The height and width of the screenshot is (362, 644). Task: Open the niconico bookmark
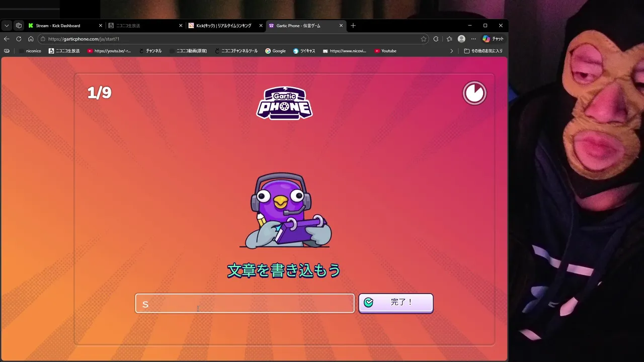tap(31, 51)
